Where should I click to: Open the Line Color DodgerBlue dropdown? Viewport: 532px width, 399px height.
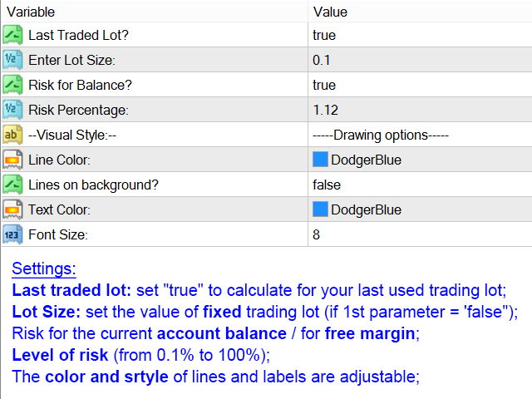[420, 160]
